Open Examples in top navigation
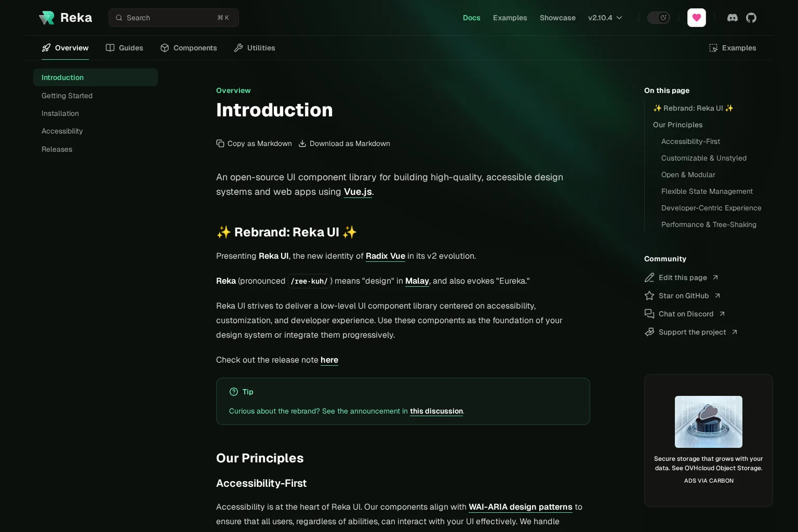 click(x=510, y=18)
